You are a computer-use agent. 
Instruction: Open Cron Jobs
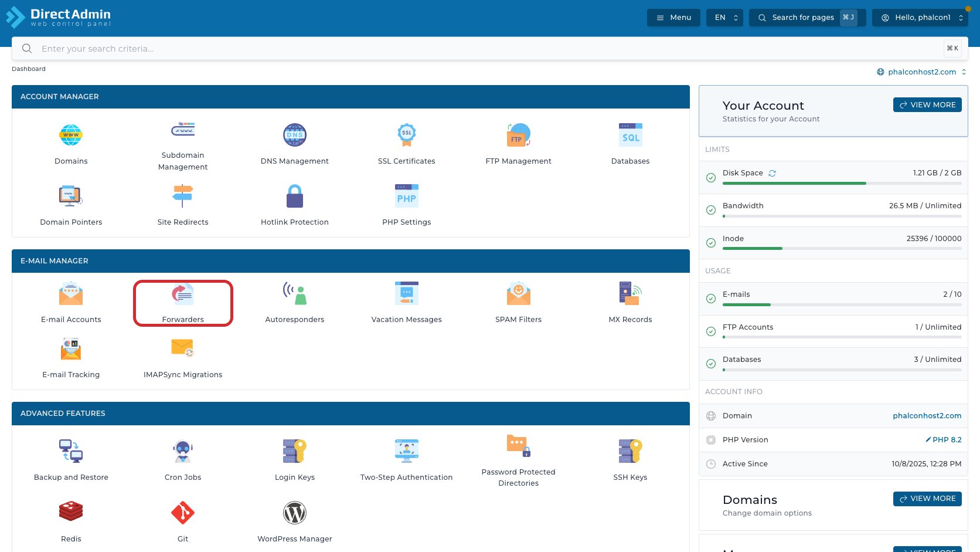(x=183, y=461)
